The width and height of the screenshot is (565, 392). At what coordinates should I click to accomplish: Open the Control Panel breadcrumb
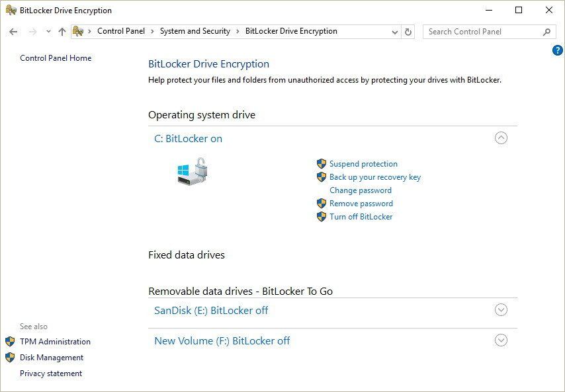coord(121,31)
